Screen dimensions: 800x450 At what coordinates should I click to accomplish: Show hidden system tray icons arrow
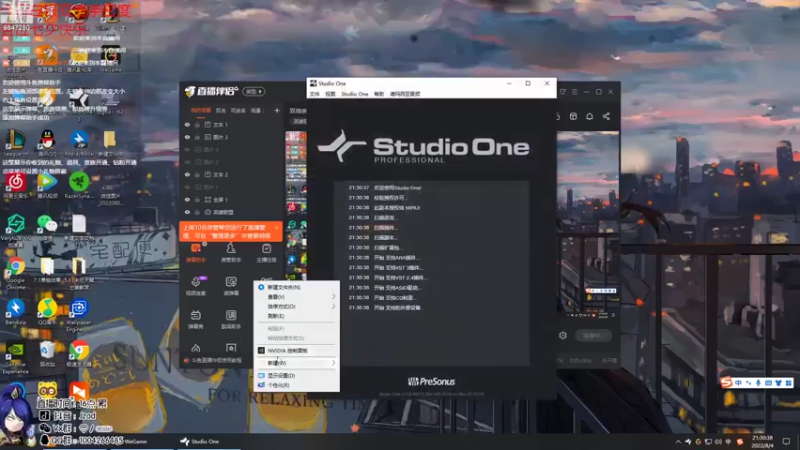[x=678, y=442]
